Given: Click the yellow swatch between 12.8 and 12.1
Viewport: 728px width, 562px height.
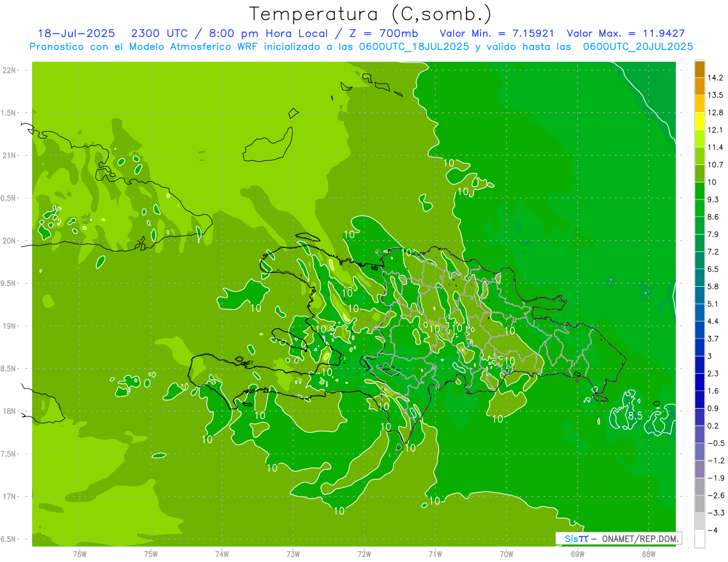Looking at the screenshot, I should 699,121.
